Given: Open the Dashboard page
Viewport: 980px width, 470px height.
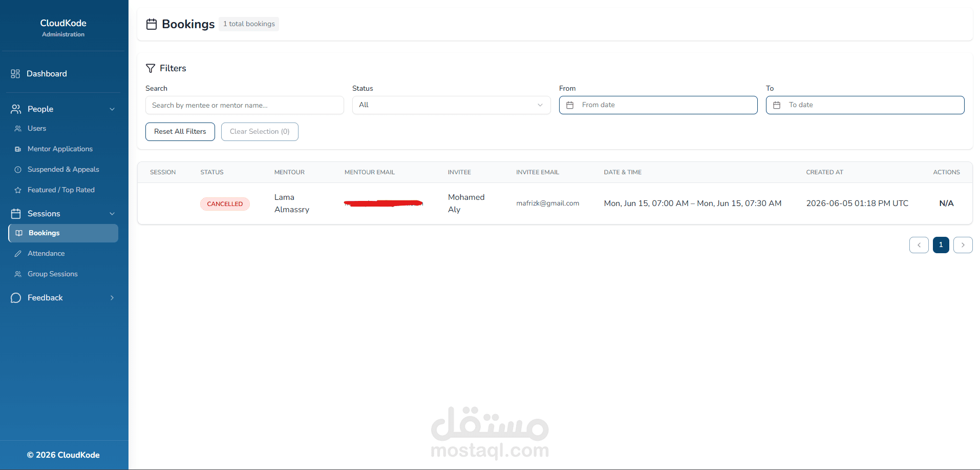Looking at the screenshot, I should (47, 74).
